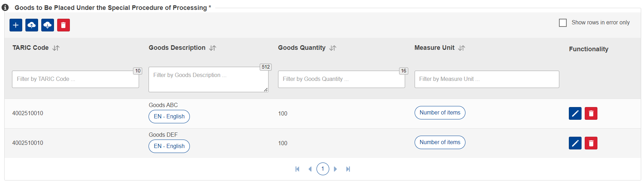Click the info icon beside section title
This screenshot has width=644, height=183.
pyautogui.click(x=5, y=7)
